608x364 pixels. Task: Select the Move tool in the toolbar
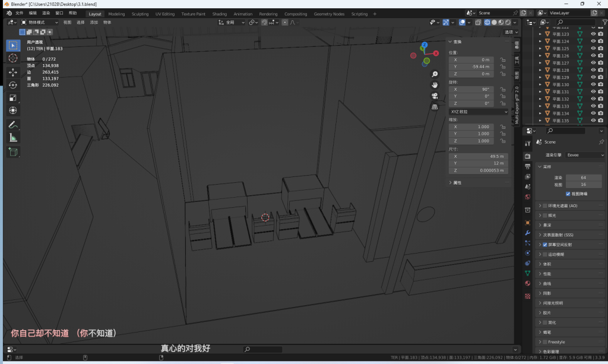click(x=13, y=72)
